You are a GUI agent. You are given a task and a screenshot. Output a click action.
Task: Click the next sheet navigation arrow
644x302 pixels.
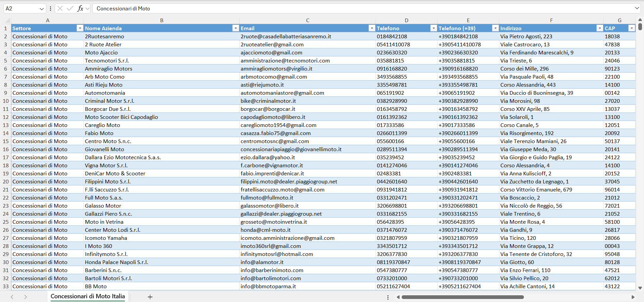(26, 297)
